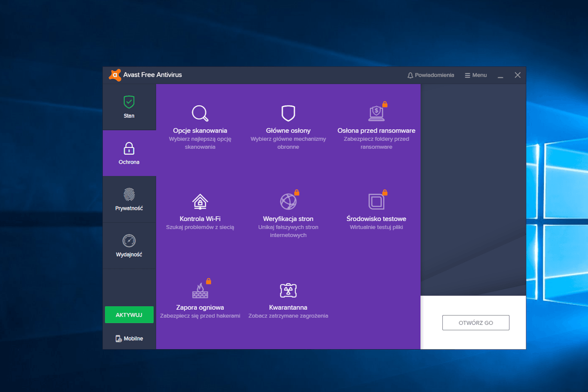Click 'Zabezpiecz foldery przed ransomware' text

pyautogui.click(x=376, y=143)
